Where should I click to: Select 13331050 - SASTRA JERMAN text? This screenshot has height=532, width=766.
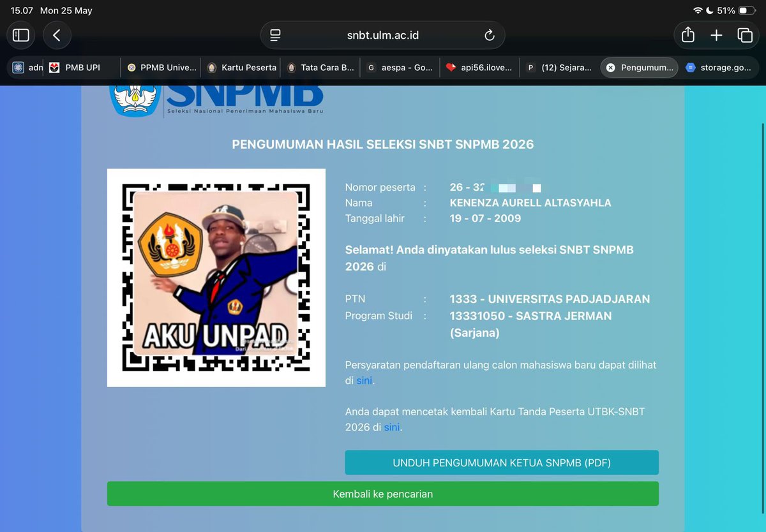pos(530,316)
